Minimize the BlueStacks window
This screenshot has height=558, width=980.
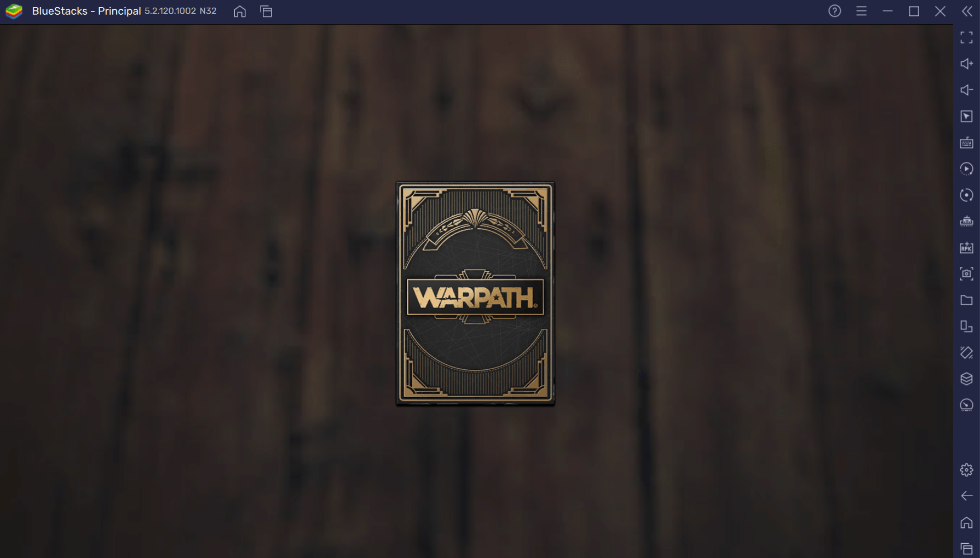(887, 11)
